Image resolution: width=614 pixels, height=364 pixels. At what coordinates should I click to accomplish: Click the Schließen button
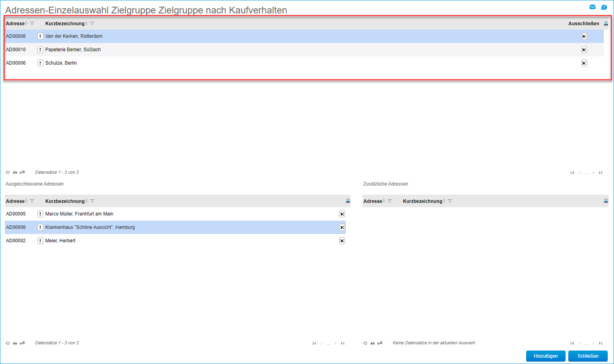pyautogui.click(x=588, y=356)
